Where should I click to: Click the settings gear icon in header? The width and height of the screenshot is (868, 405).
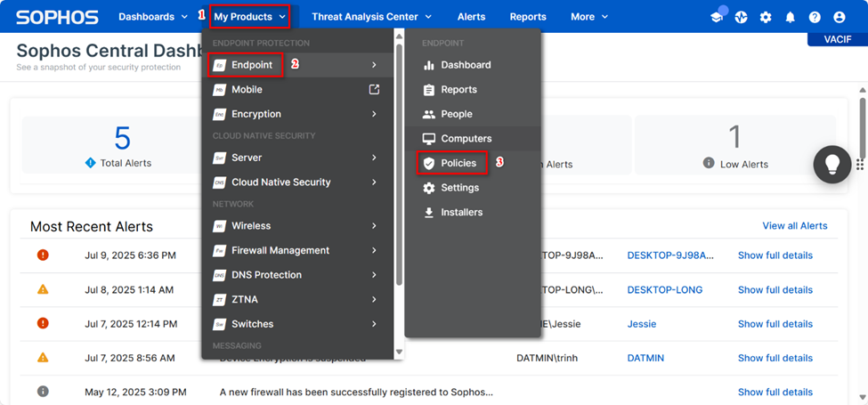766,17
